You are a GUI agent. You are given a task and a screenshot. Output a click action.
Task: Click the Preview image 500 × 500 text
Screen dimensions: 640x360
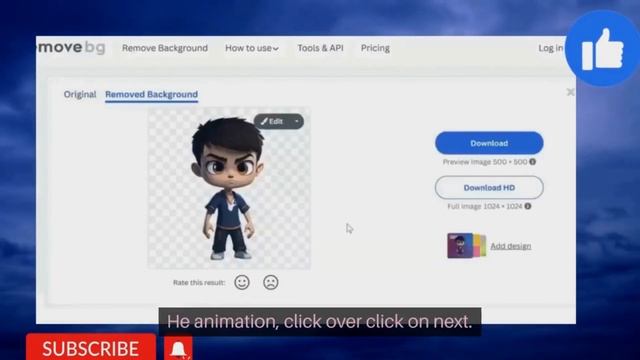click(485, 162)
